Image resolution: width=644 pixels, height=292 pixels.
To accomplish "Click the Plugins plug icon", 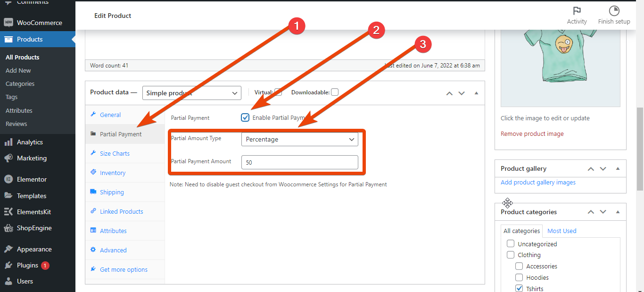I will coord(8,265).
